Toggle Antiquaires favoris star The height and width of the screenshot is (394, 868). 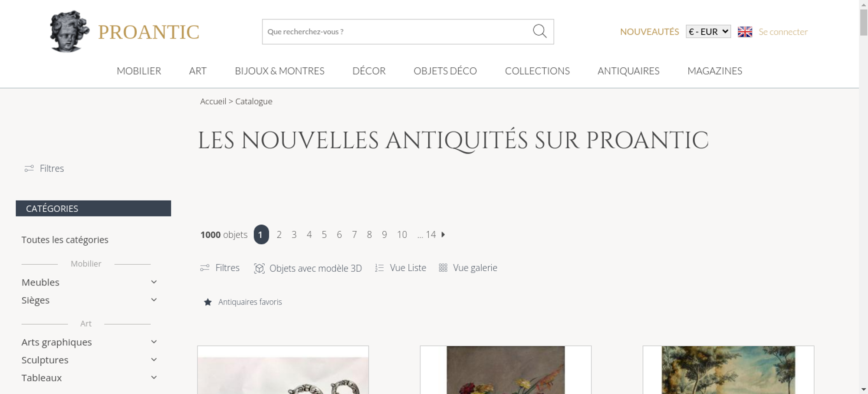(208, 302)
